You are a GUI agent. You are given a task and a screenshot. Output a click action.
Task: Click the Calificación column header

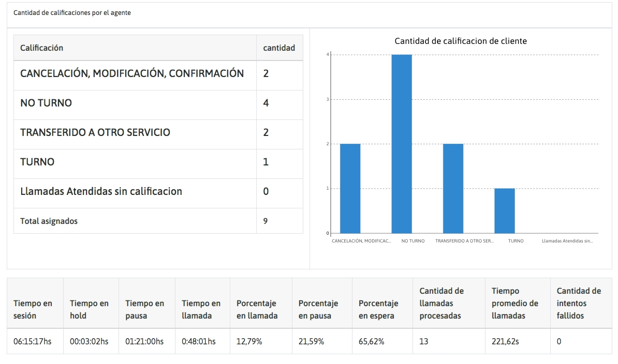pyautogui.click(x=41, y=48)
